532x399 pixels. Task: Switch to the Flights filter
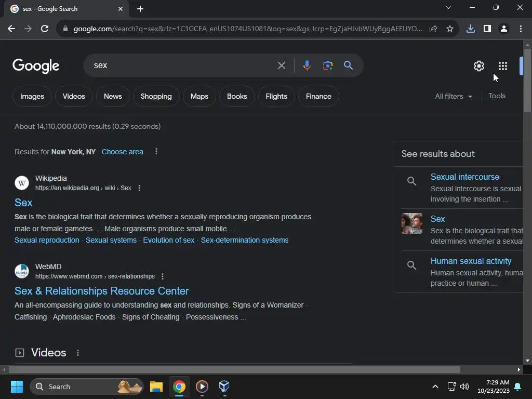276,96
